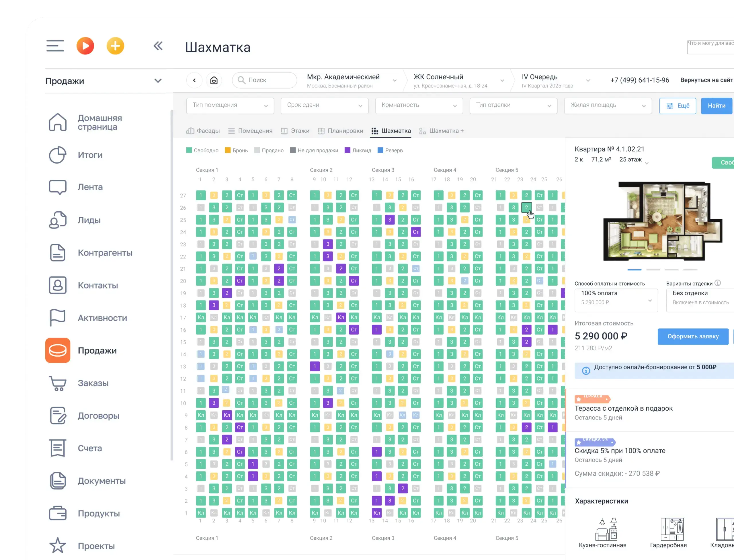Image resolution: width=734 pixels, height=560 pixels.
Task: Open Контрагенты in sidebar
Action: 91,253
